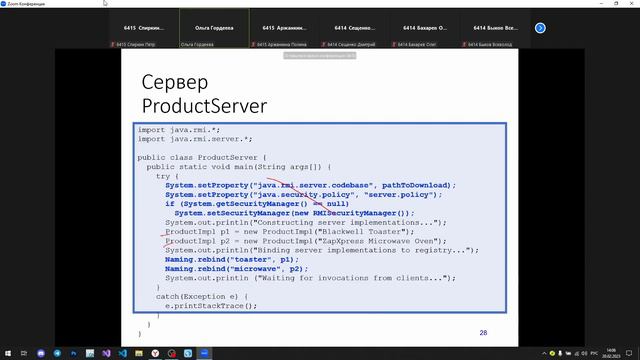Open the dark blue app left of the chart icon
This screenshot has width=640, height=360.
73,353
